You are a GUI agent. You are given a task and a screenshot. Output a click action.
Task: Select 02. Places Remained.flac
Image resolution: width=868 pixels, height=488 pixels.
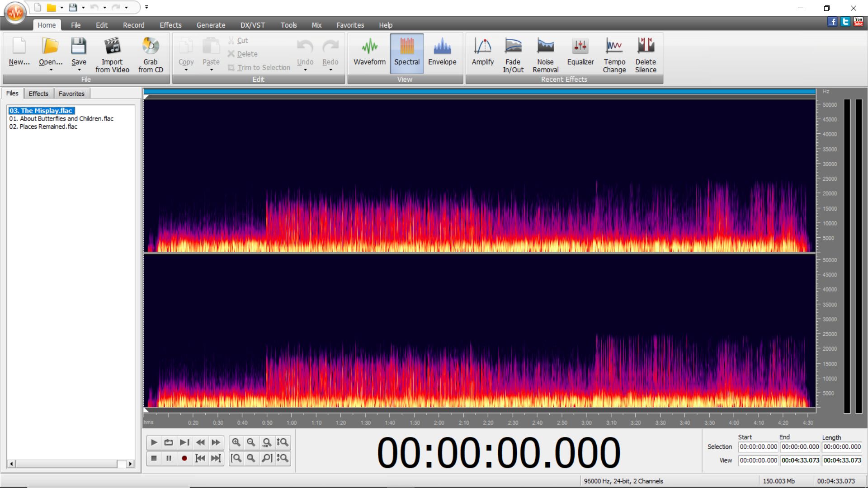[43, 127]
